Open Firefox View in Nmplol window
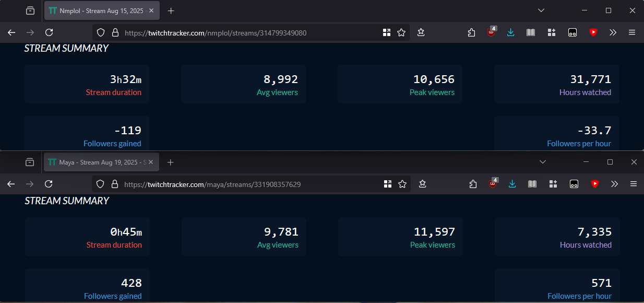The image size is (644, 303). [30, 10]
